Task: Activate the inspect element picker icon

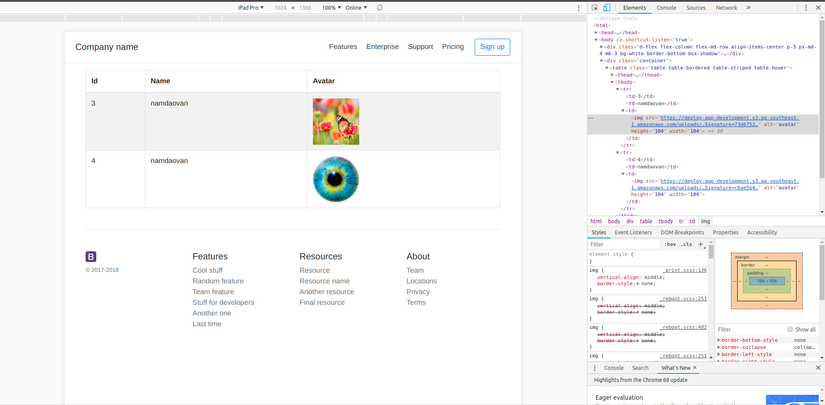Action: (595, 7)
